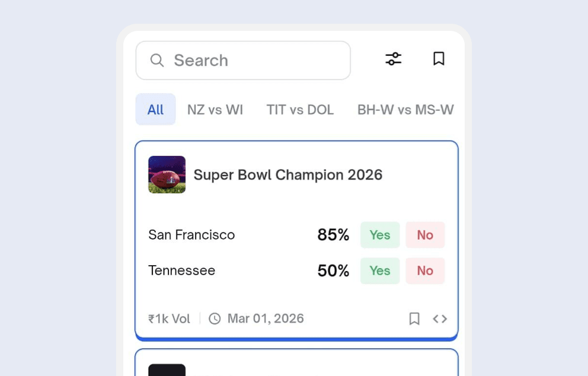Click the embed code icon on the card
This screenshot has height=376, width=588.
click(440, 318)
